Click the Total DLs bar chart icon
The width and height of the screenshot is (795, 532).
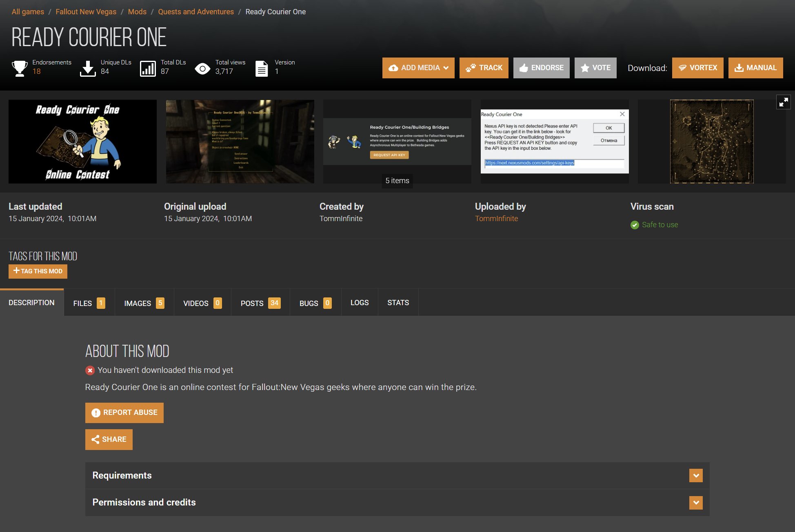point(148,69)
